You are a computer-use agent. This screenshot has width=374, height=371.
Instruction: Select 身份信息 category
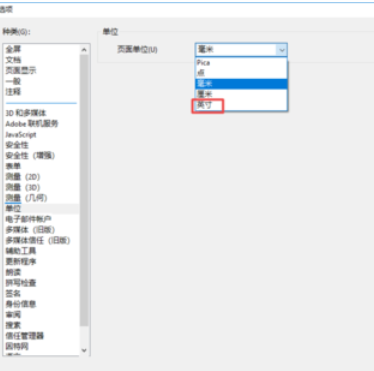click(21, 304)
